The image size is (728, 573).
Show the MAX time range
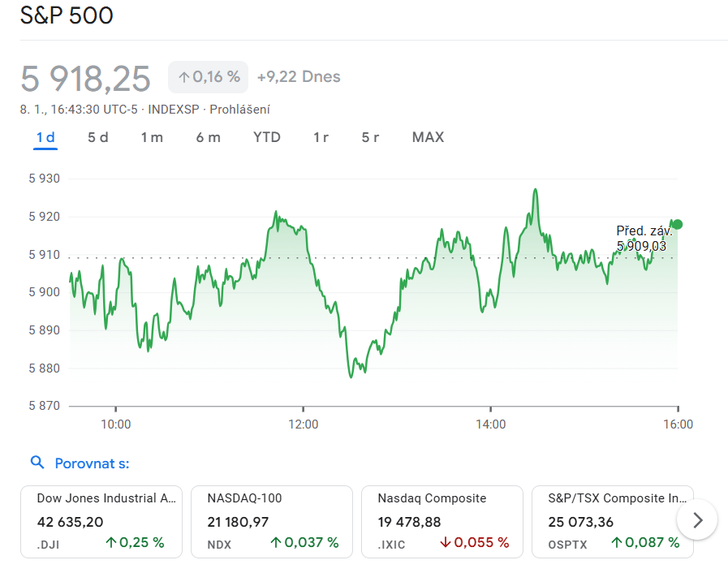point(428,137)
